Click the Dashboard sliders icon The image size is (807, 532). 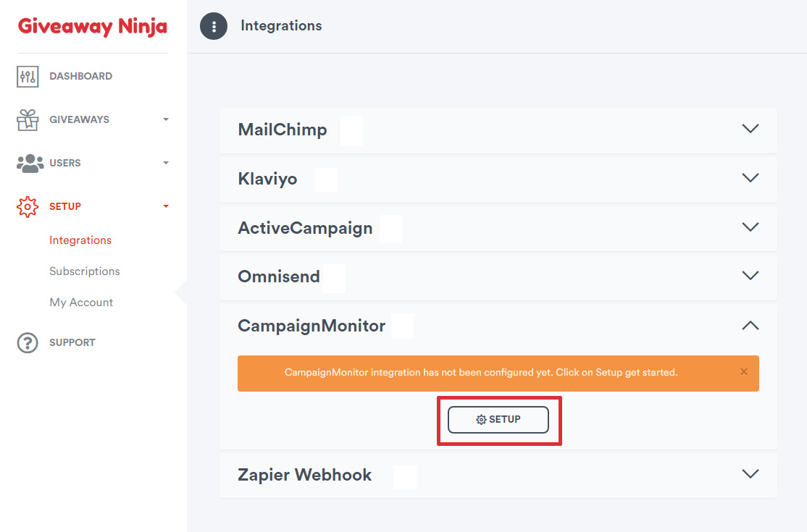(28, 77)
